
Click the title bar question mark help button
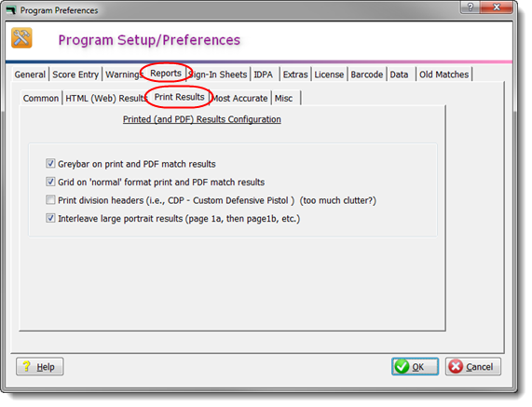(471, 7)
